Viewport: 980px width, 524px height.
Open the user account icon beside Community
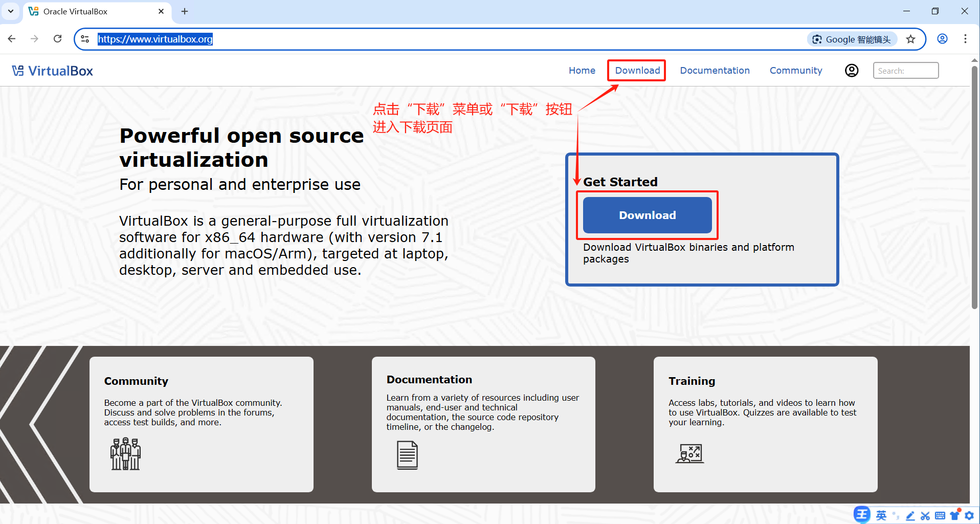point(852,71)
